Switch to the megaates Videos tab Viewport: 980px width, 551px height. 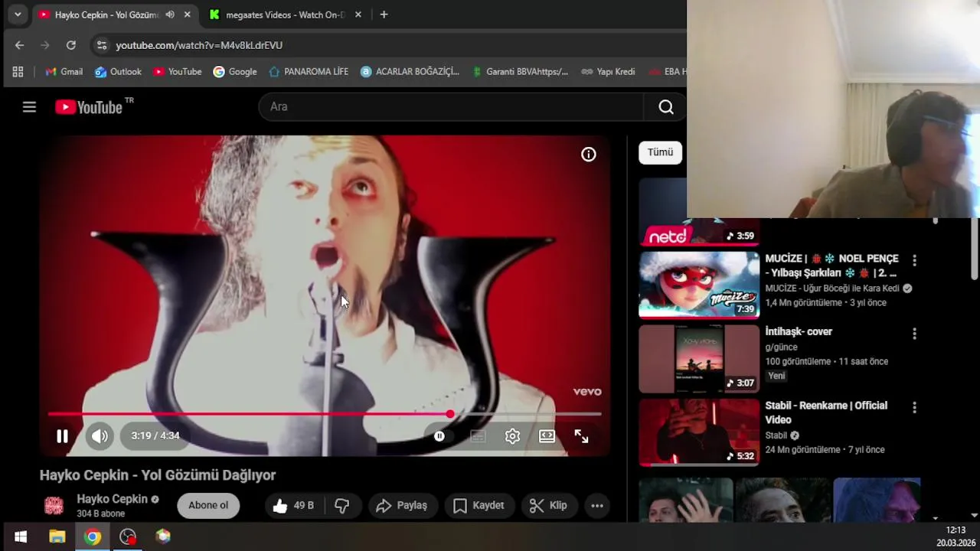[286, 15]
